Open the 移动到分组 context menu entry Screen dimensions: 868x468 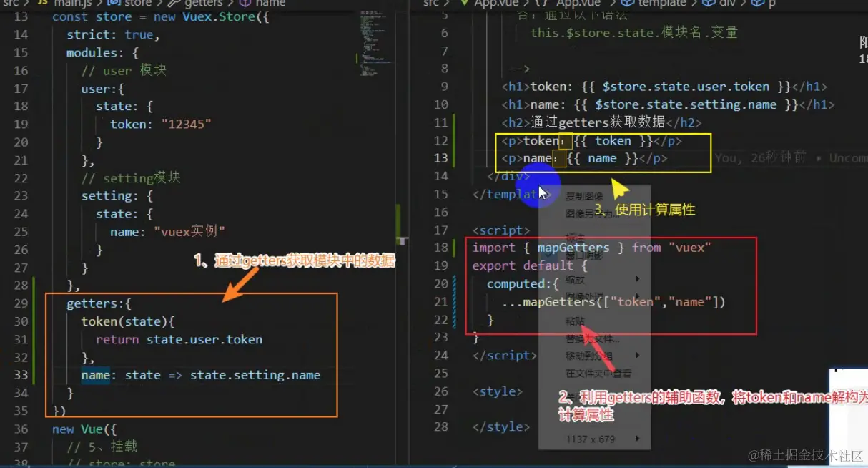pos(588,356)
